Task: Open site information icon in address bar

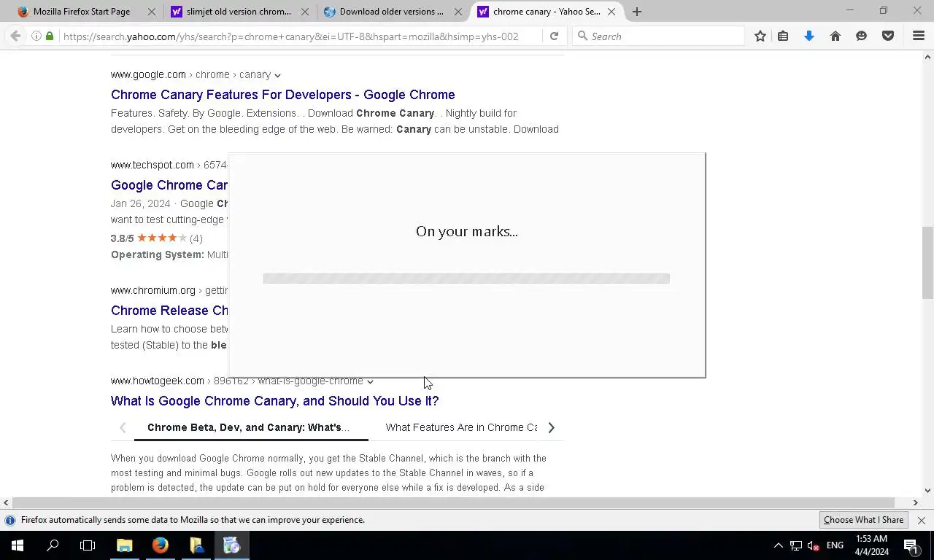Action: 36,36
